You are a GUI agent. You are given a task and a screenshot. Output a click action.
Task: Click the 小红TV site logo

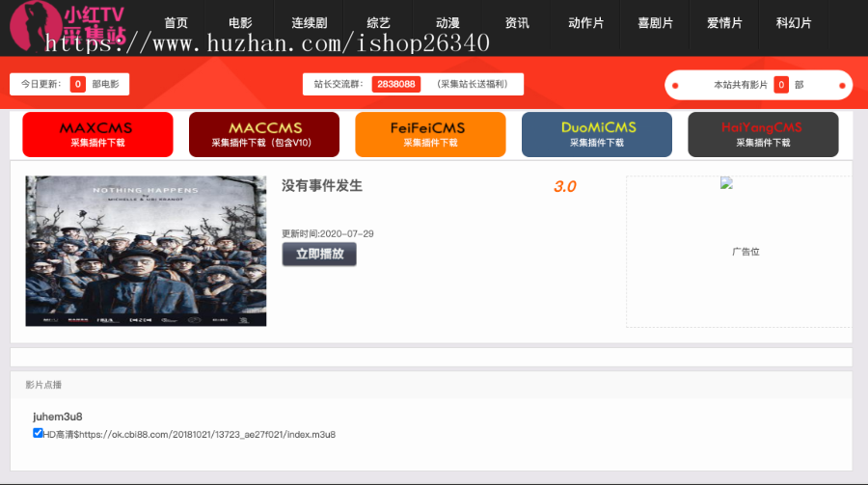click(x=68, y=26)
